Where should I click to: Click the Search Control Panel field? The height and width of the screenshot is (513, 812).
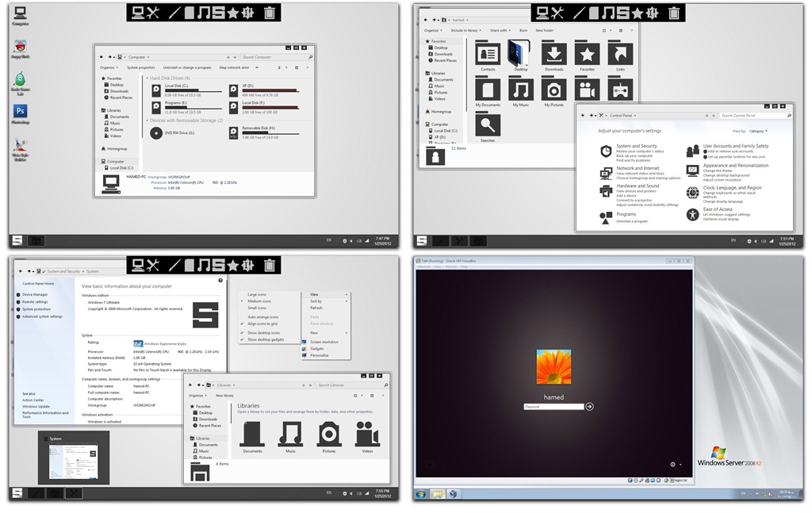[756, 116]
